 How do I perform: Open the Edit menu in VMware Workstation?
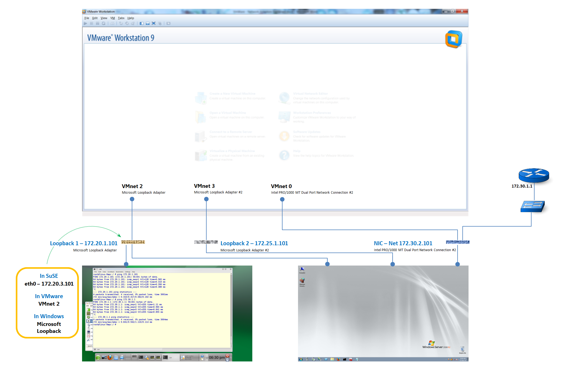click(95, 18)
